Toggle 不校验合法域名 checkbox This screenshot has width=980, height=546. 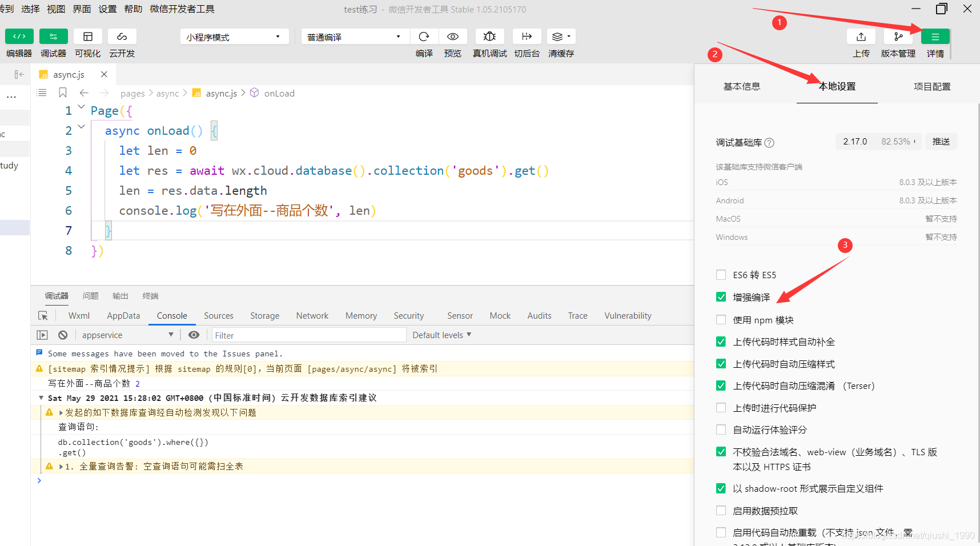[x=721, y=452]
